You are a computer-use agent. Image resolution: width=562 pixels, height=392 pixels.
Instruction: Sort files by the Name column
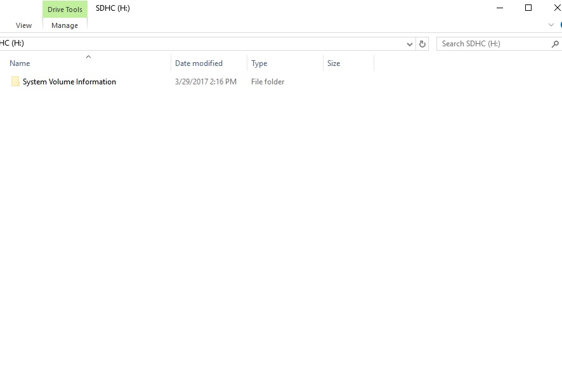pos(89,63)
